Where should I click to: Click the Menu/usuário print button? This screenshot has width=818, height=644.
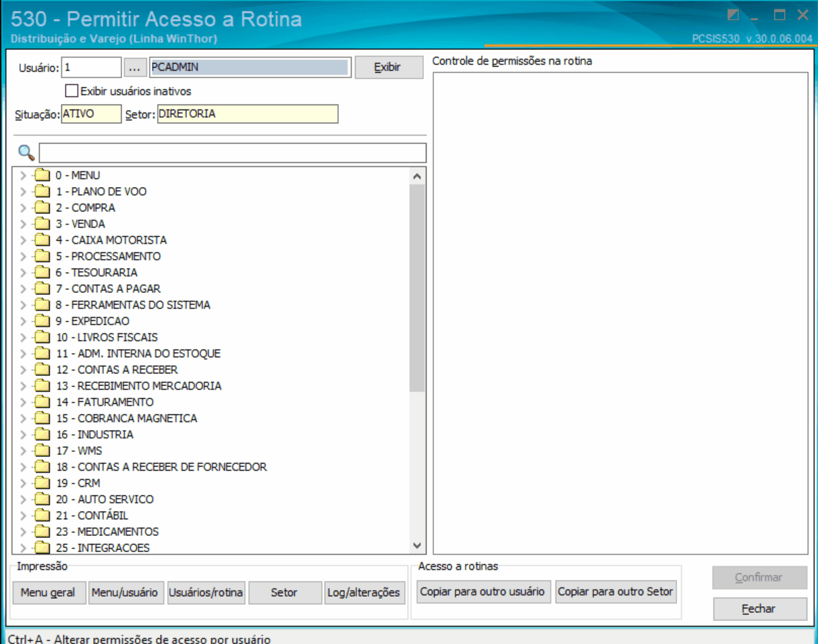(126, 592)
